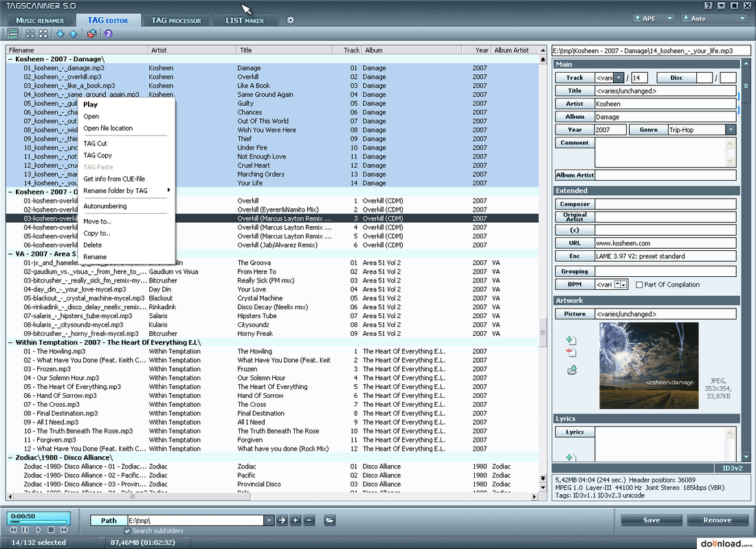Go to path with arrow button

click(x=282, y=520)
